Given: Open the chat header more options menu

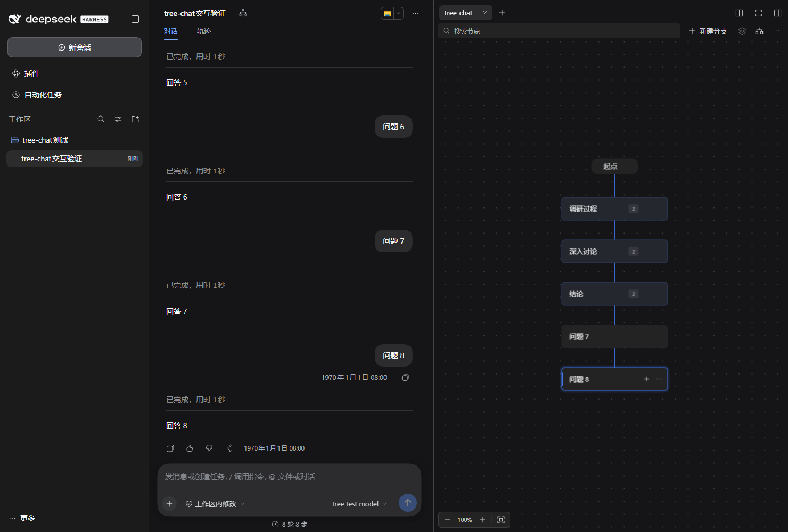Looking at the screenshot, I should point(416,13).
